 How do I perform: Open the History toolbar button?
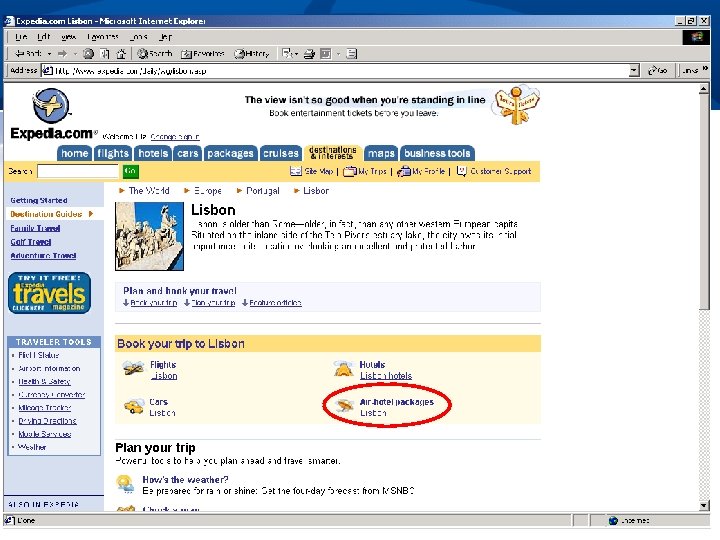click(252, 54)
